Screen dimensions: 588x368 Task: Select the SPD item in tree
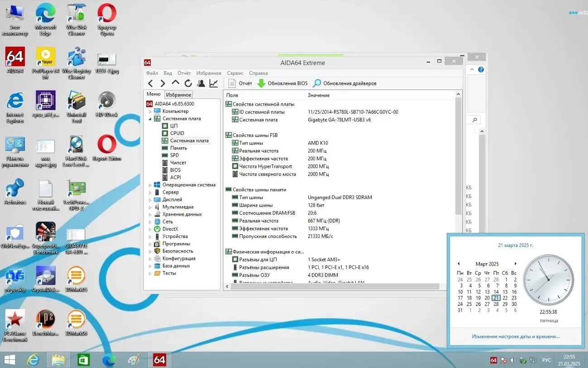[174, 155]
